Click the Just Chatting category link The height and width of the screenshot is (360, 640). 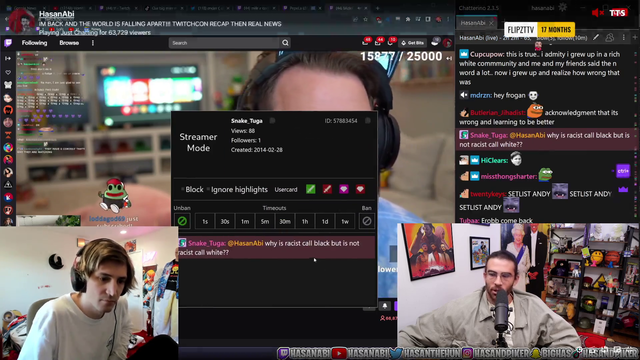click(x=80, y=33)
